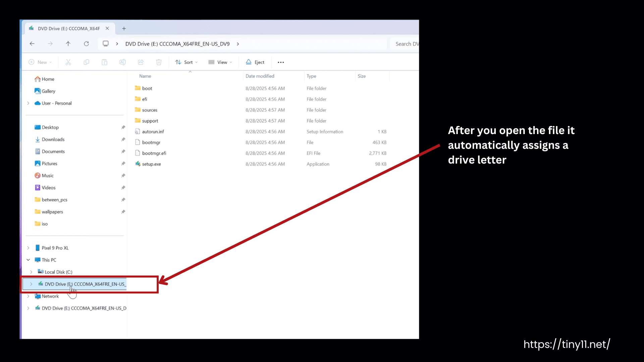The height and width of the screenshot is (362, 644).
Task: Select the Rename icon on the toolbar
Action: click(122, 62)
